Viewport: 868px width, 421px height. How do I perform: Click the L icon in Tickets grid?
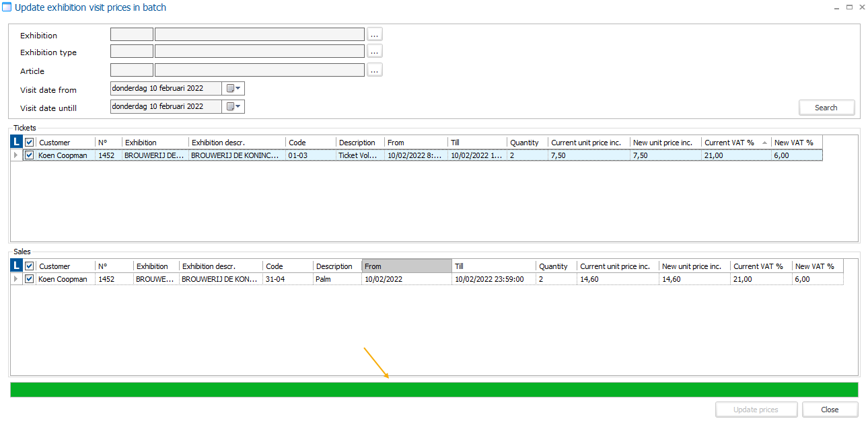17,142
